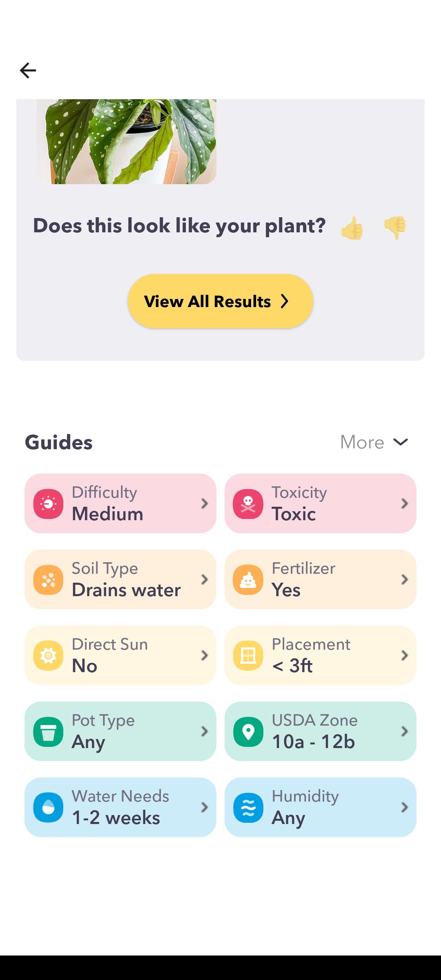The image size is (441, 980).
Task: Tap the Placement window icon
Action: click(x=248, y=656)
